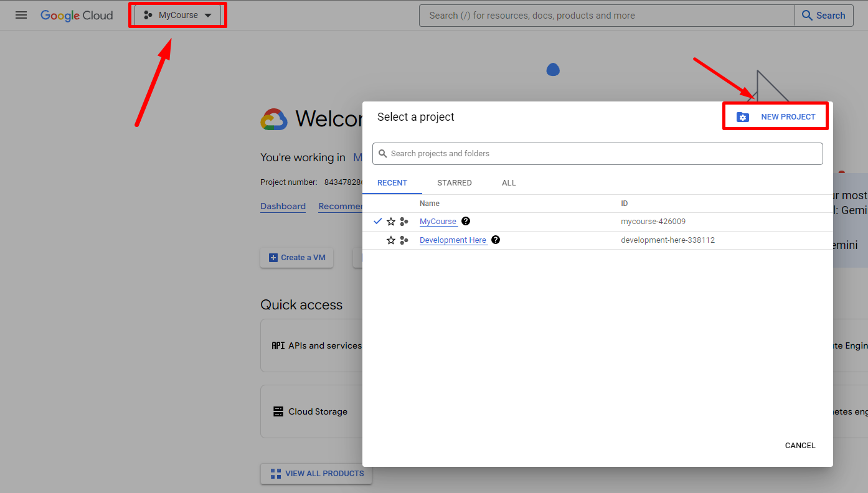Switch to the ALL tab
Viewport: 868px width, 493px height.
point(509,183)
